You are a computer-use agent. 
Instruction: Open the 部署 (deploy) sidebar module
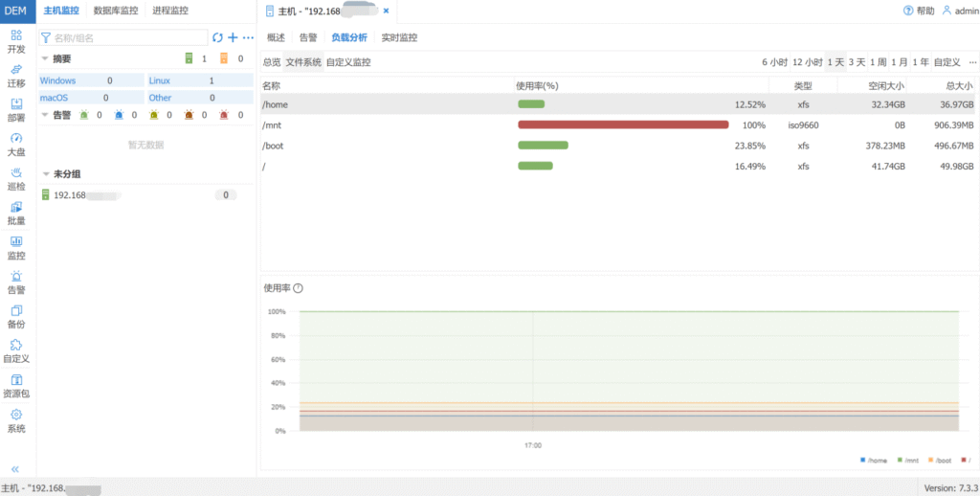pos(16,109)
